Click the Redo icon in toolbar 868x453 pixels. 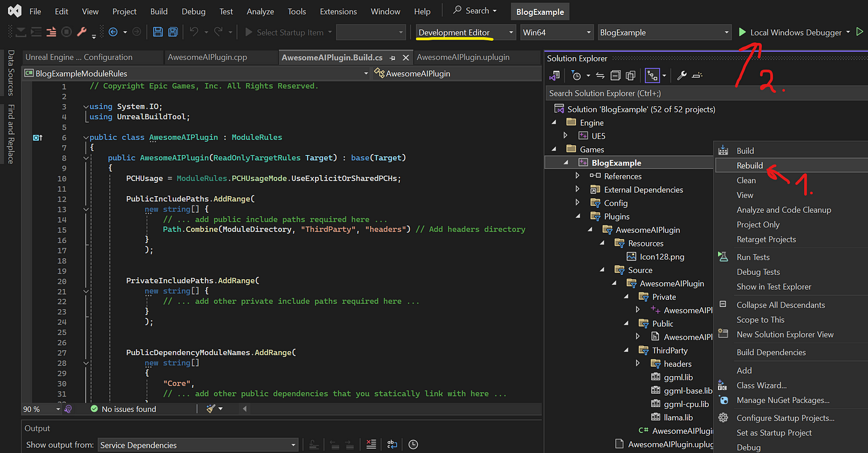click(218, 32)
